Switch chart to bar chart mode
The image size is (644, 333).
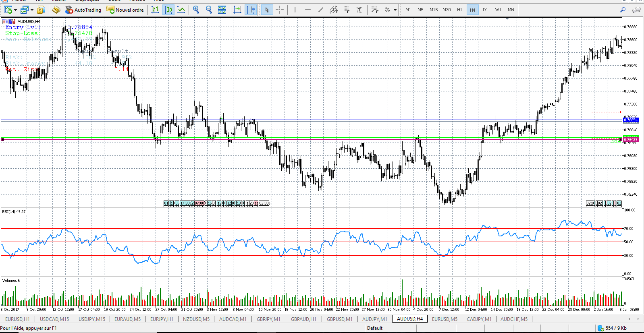coord(155,10)
